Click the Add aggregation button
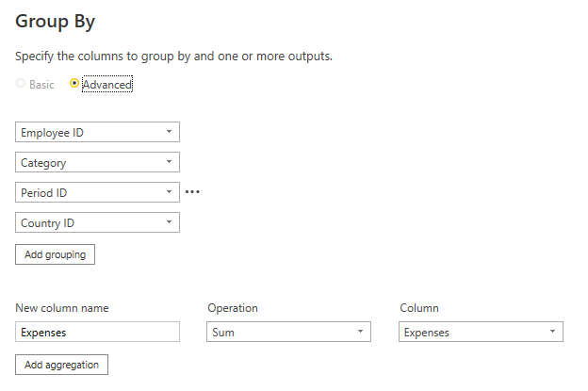Screen dimensions: 588x391 (x=62, y=365)
